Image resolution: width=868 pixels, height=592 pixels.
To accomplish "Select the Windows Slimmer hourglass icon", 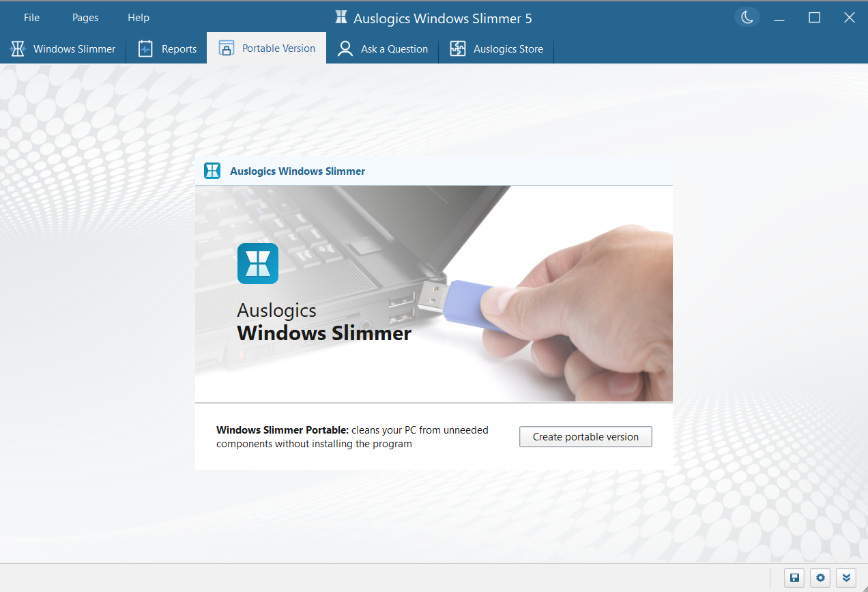I will click(17, 48).
